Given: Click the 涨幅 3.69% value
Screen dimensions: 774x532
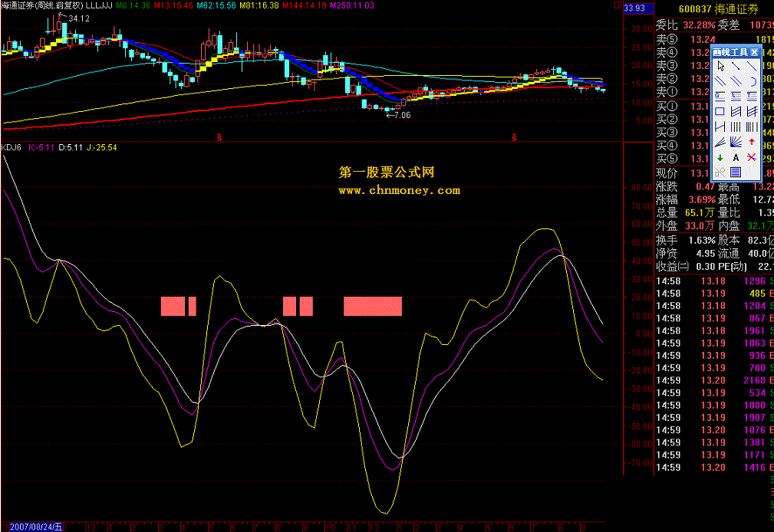Looking at the screenshot, I should 701,200.
